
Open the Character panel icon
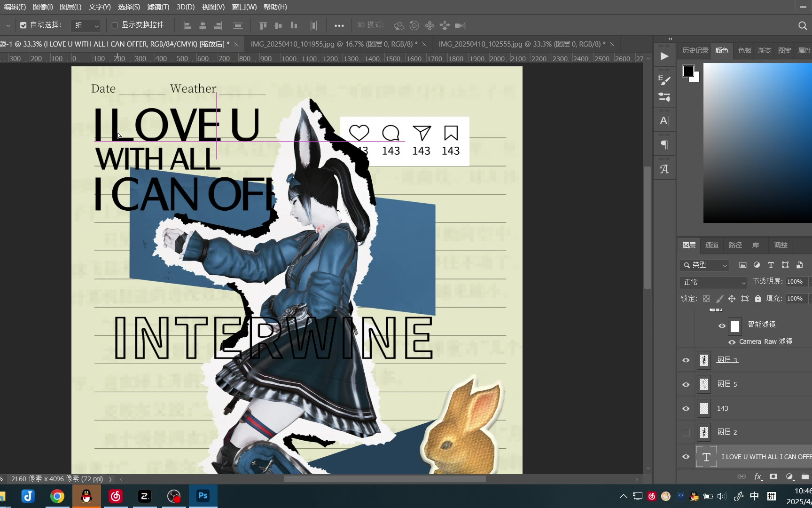(x=664, y=121)
